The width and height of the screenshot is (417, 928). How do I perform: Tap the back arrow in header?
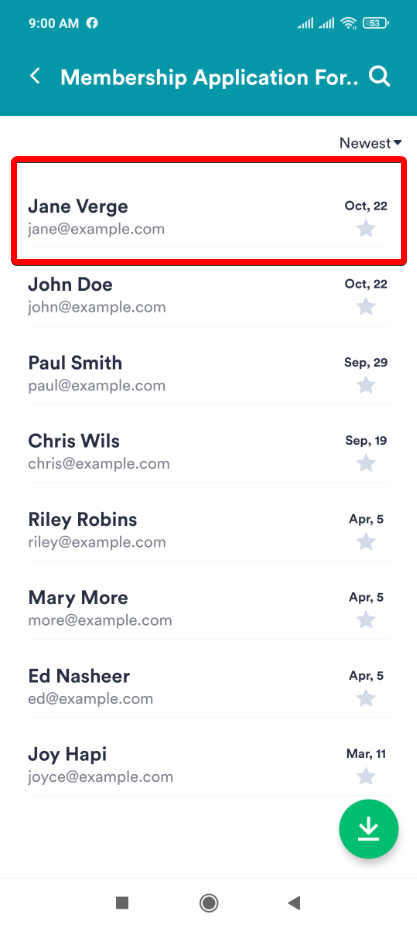(x=35, y=76)
